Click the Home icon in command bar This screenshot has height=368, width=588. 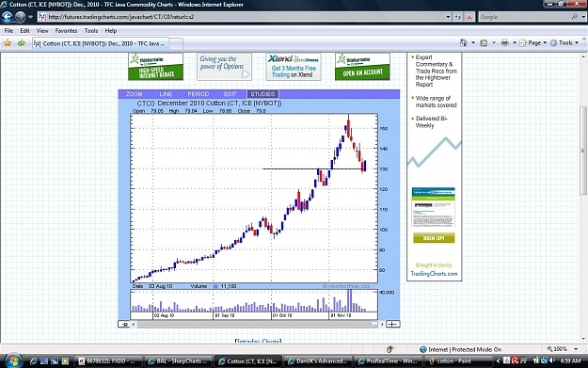(464, 42)
